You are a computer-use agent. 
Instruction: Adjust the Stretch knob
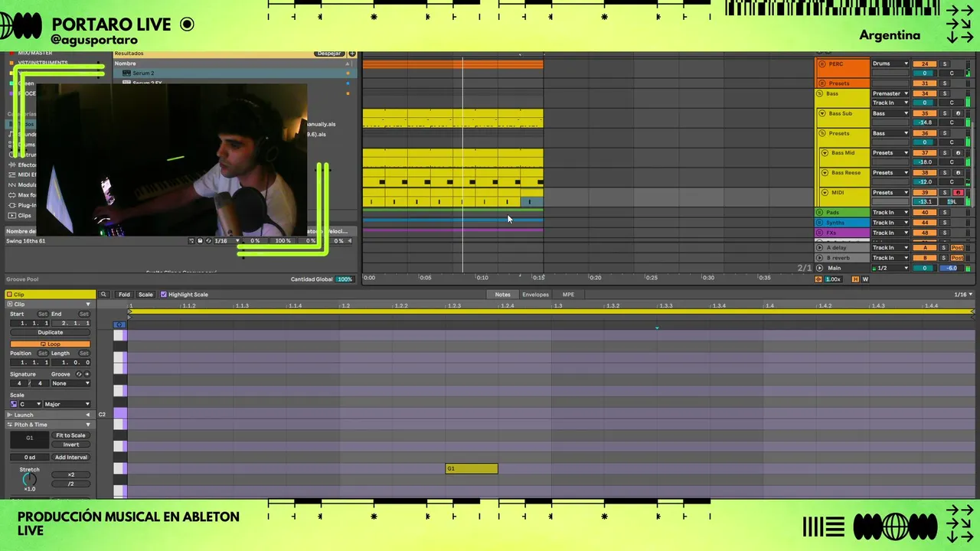(x=29, y=480)
